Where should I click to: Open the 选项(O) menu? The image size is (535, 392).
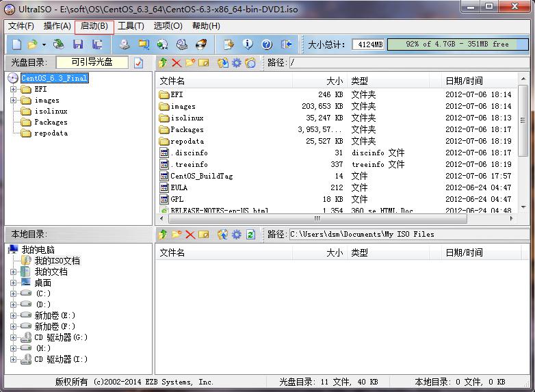click(x=168, y=26)
